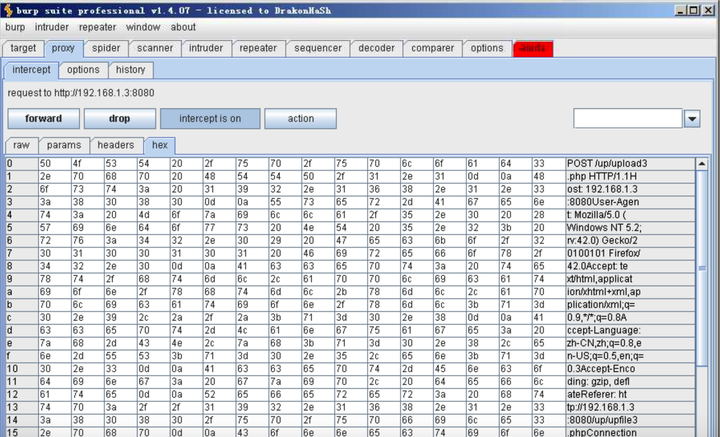The height and width of the screenshot is (437, 720).
Task: Open the red highlighted alerts tab
Action: coord(533,48)
